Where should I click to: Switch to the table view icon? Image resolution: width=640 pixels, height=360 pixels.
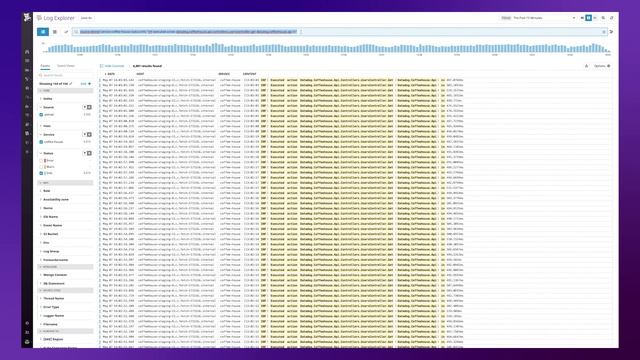pos(55,31)
